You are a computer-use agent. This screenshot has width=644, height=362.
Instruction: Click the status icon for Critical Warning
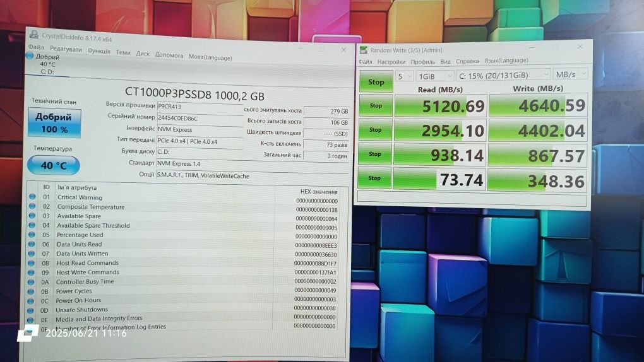point(32,197)
